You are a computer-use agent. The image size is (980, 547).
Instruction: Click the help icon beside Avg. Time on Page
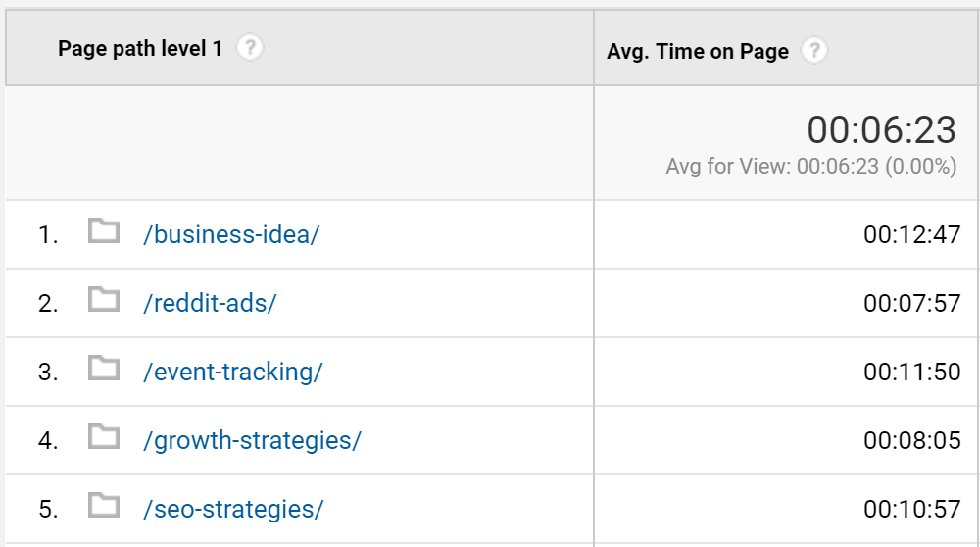813,51
